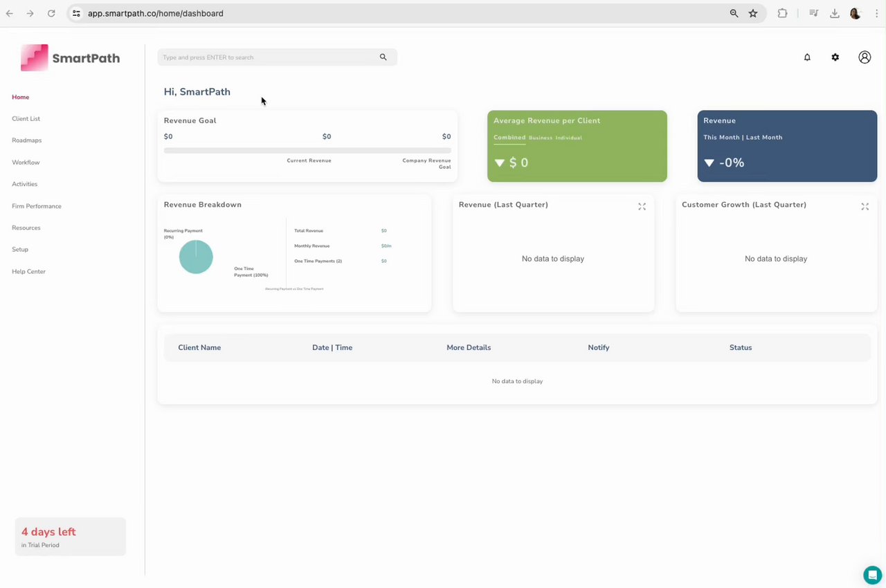The height and width of the screenshot is (588, 886).
Task: Bookmark this page with the star
Action: (753, 13)
